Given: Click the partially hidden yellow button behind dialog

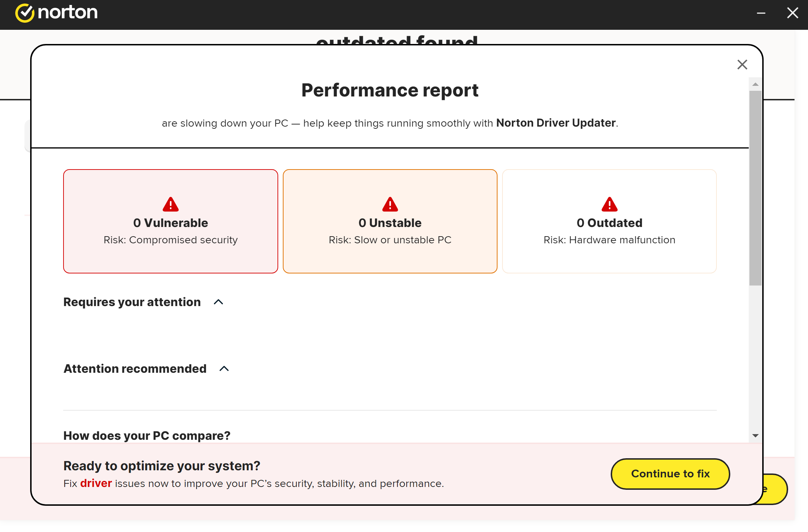Looking at the screenshot, I should pyautogui.click(x=775, y=489).
